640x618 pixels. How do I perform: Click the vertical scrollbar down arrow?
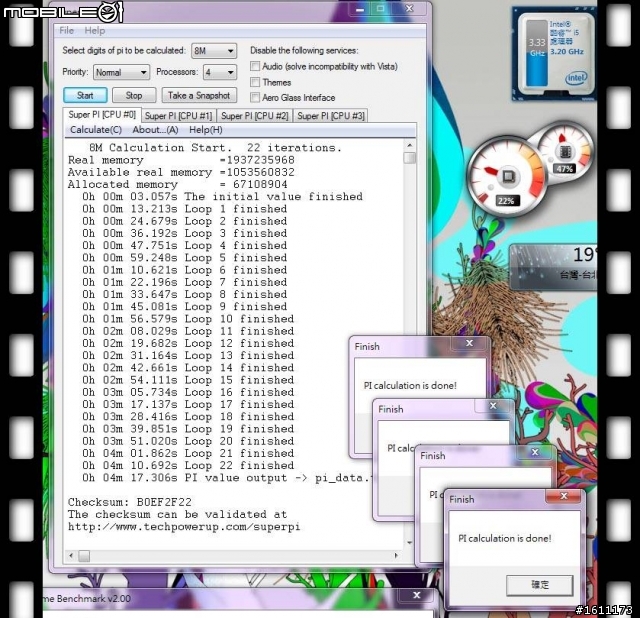409,542
